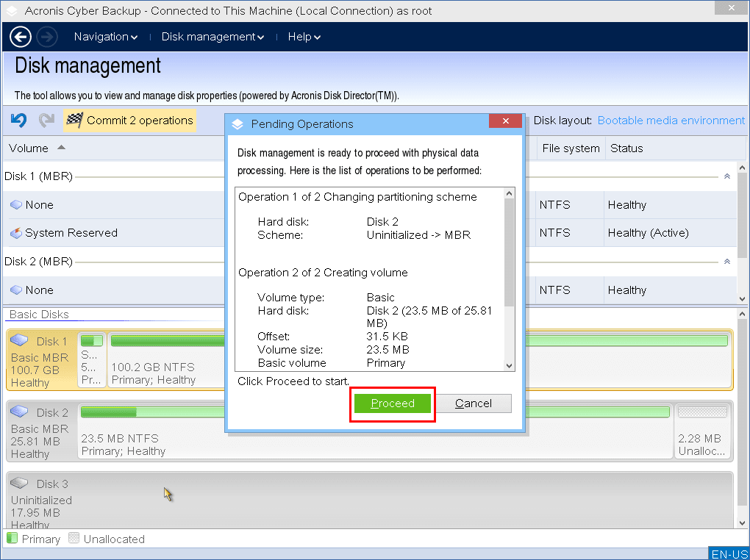Click the back navigation arrow icon

pyautogui.click(x=21, y=37)
